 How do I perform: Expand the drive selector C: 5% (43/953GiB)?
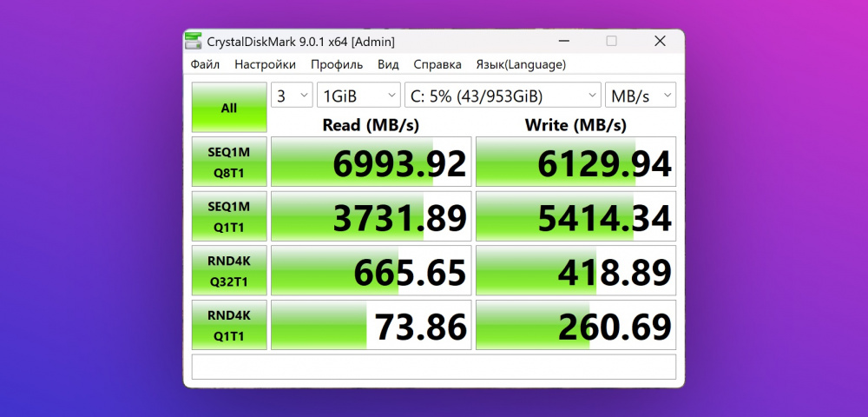click(503, 96)
